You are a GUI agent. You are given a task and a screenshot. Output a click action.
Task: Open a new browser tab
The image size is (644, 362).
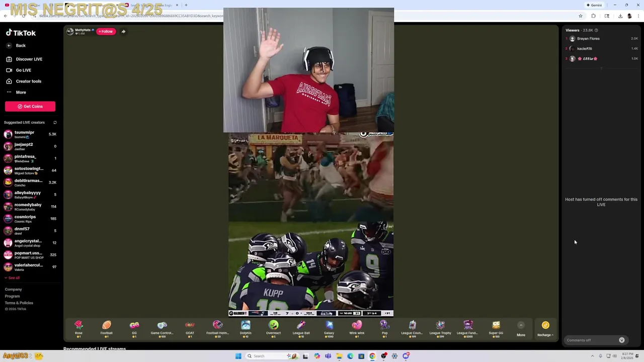pyautogui.click(x=186, y=5)
